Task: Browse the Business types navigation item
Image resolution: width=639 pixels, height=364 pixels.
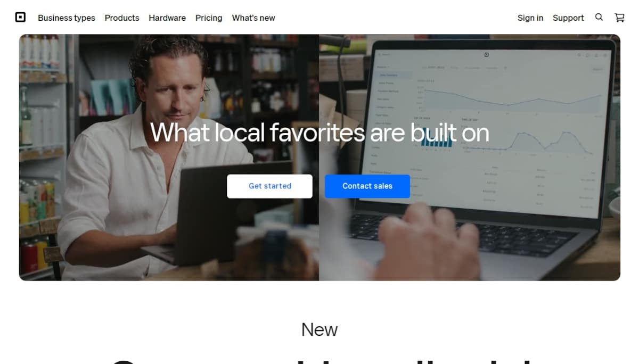Action: click(x=66, y=18)
